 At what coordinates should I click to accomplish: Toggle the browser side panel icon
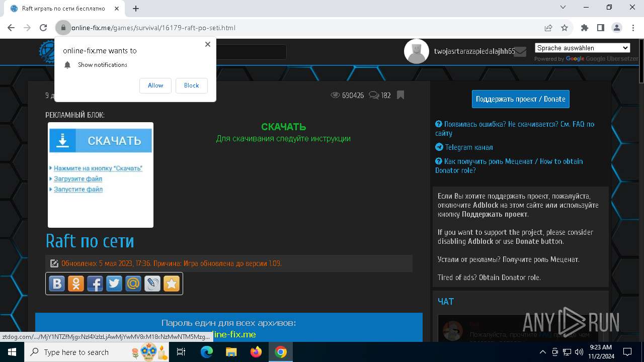601,28
